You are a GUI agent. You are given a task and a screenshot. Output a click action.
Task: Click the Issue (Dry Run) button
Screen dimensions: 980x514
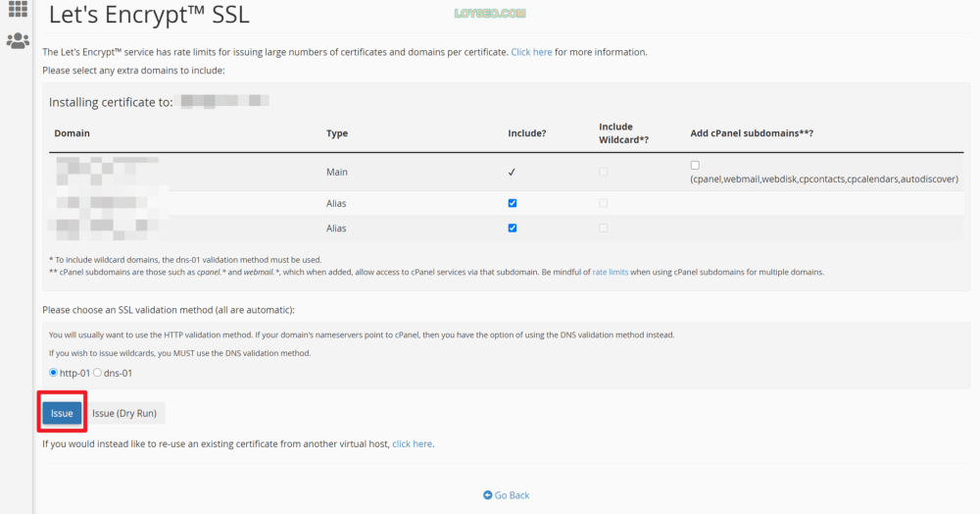tap(124, 413)
